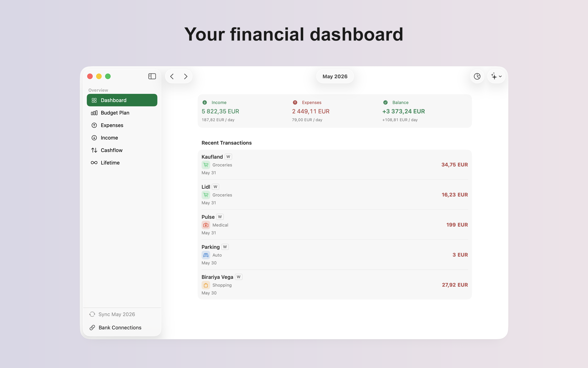Click the red Expenses summary icon
Screen dimensions: 588x368
[295, 102]
